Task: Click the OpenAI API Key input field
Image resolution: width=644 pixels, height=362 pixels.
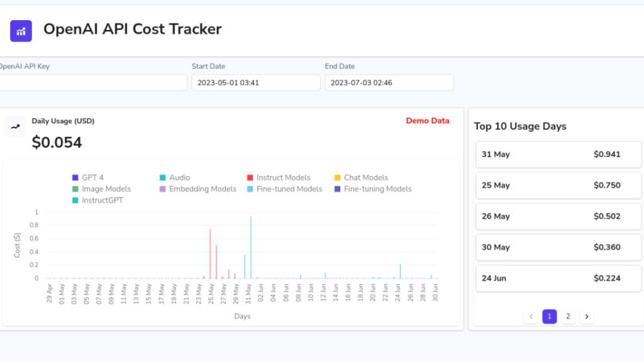Action: pos(92,83)
